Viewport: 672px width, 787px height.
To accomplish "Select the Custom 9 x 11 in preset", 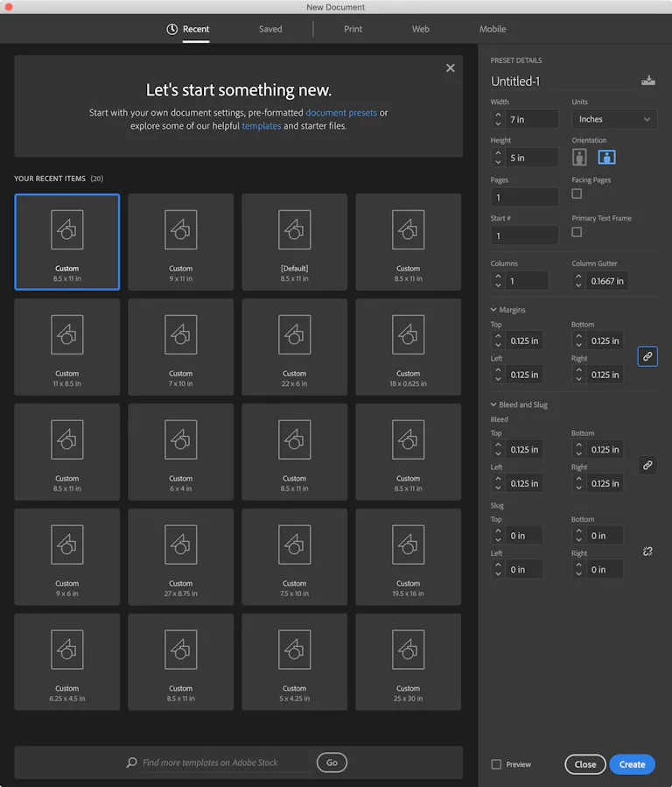I will [180, 242].
